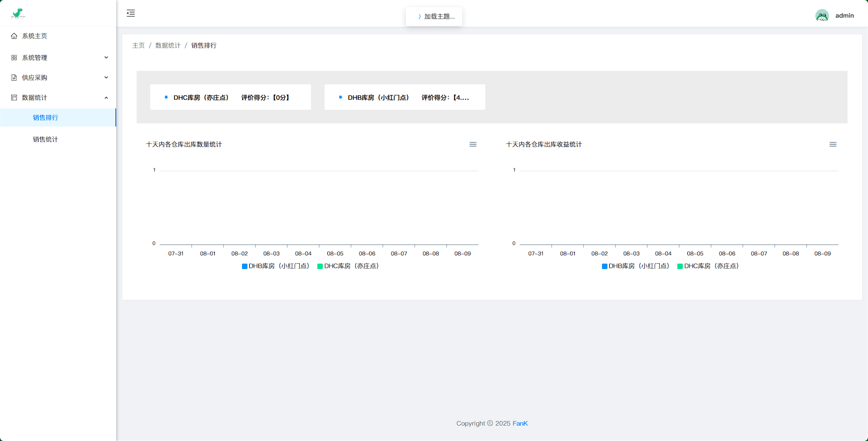Click the chart icon beside 数据统计
The image size is (868, 441).
14,98
